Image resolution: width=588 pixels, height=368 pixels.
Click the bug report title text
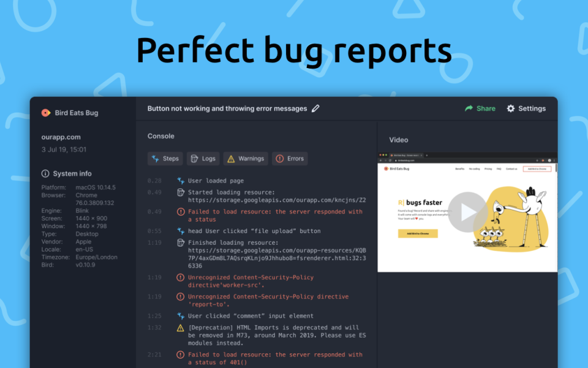tap(227, 108)
